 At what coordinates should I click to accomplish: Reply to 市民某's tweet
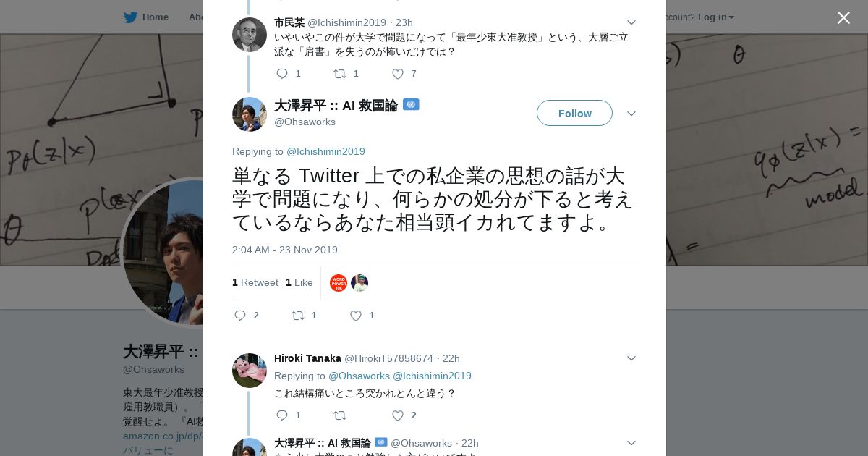[282, 74]
